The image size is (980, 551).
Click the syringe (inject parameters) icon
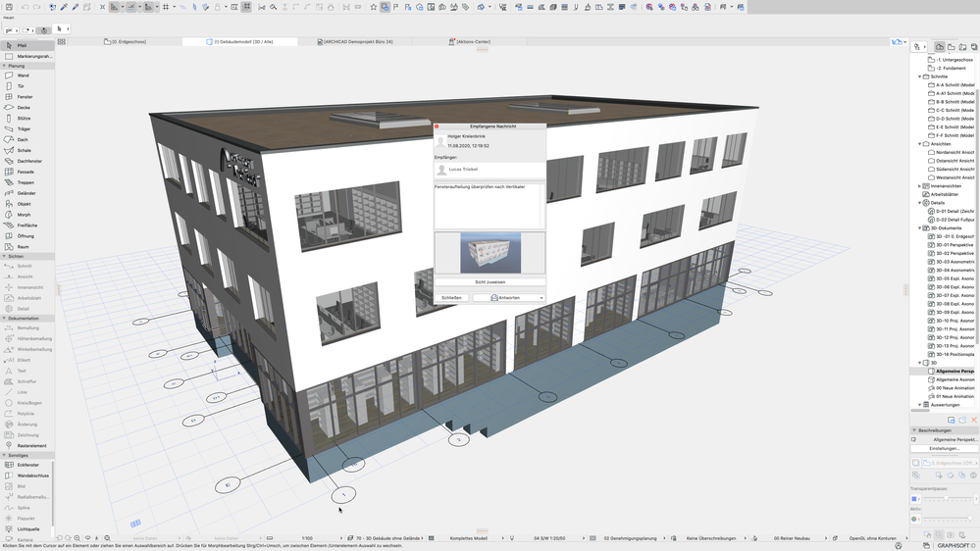75,7
